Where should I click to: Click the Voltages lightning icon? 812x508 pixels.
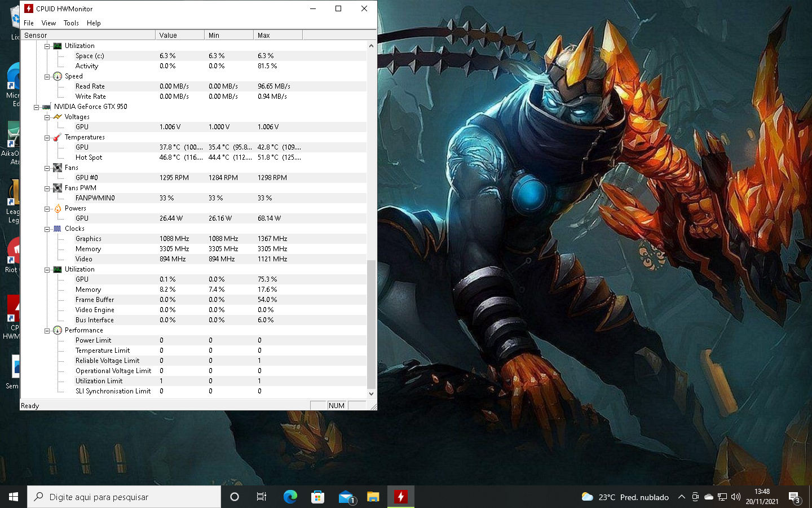pos(58,117)
